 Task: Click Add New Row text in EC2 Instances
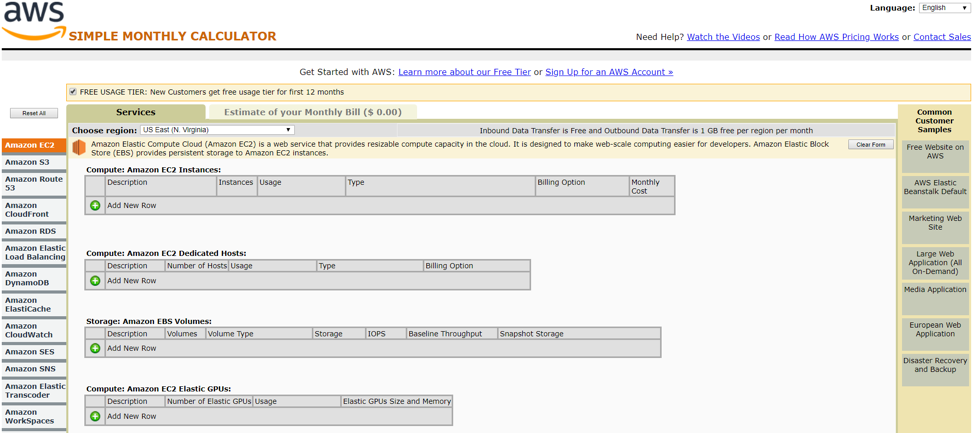pyautogui.click(x=132, y=206)
